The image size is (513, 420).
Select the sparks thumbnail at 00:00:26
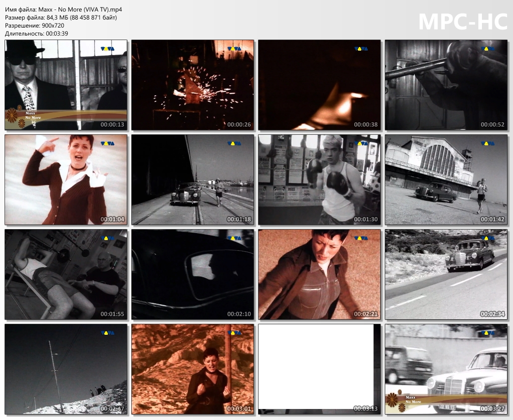point(193,85)
